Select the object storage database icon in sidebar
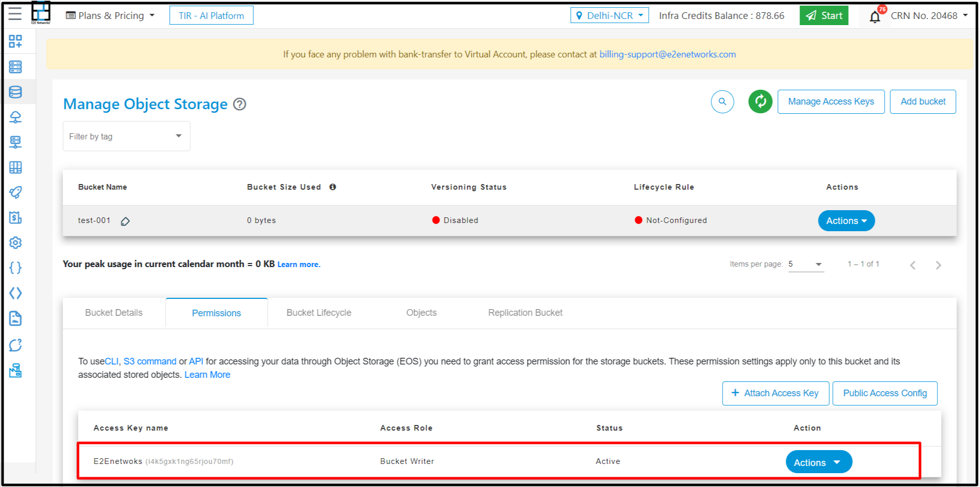980x487 pixels. [15, 92]
